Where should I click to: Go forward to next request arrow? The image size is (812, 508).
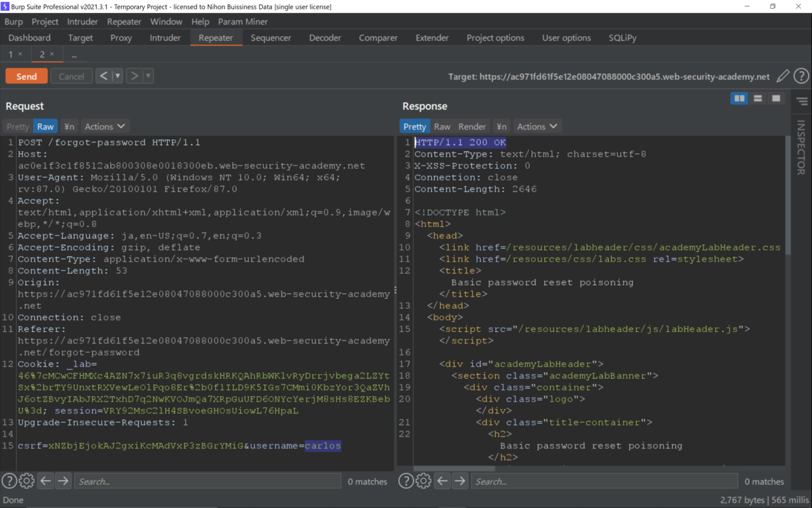coord(134,77)
